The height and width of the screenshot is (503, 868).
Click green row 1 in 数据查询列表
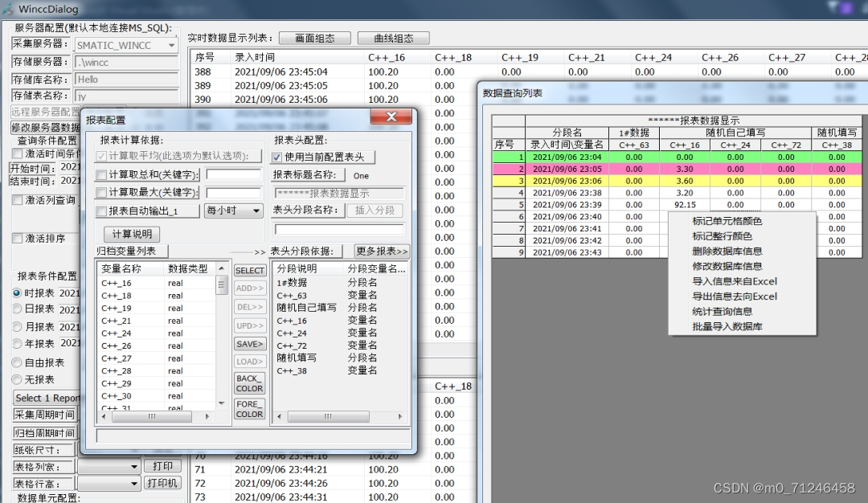(677, 157)
